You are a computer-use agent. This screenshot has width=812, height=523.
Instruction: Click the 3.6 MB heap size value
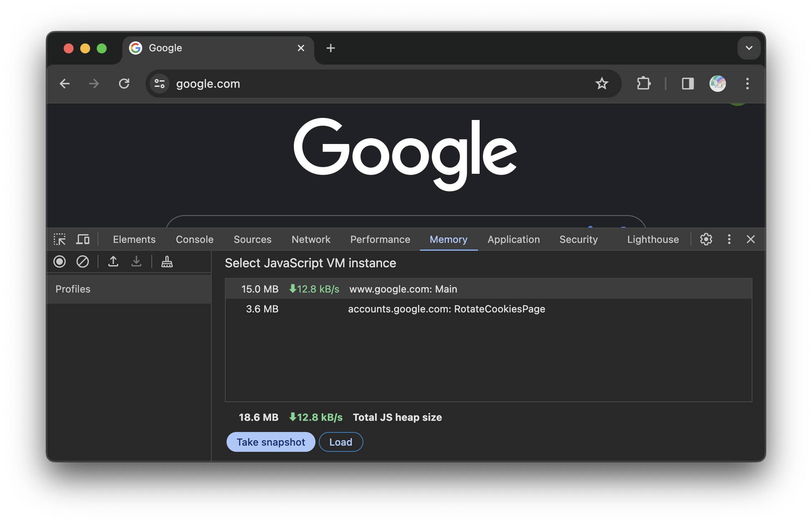[x=262, y=309]
